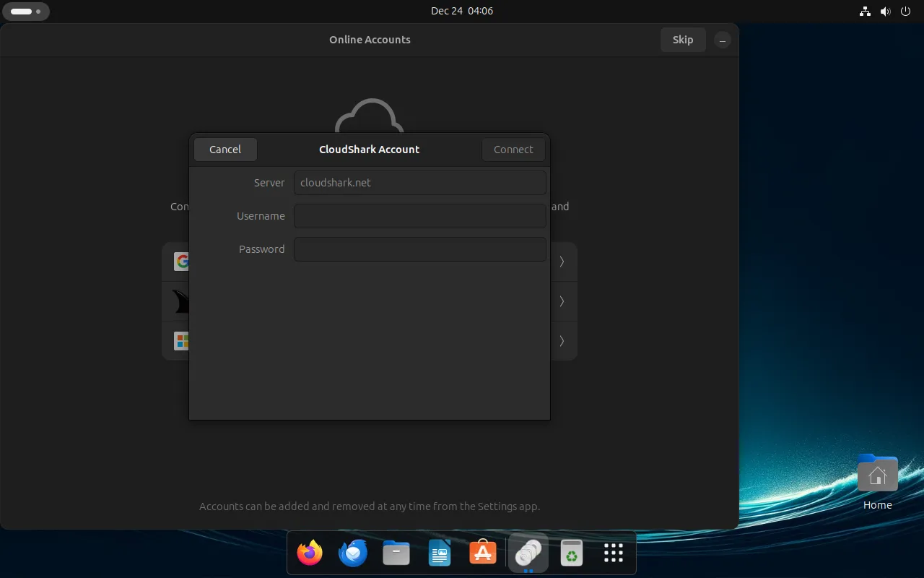Focus the Server field showing cloudshark.net
924x578 pixels.
coord(419,183)
